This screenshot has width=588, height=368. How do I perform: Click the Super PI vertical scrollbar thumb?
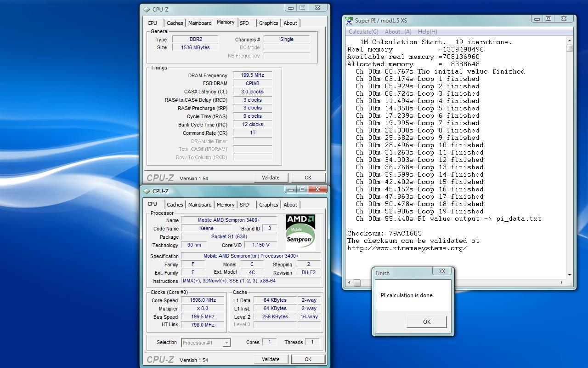[570, 48]
